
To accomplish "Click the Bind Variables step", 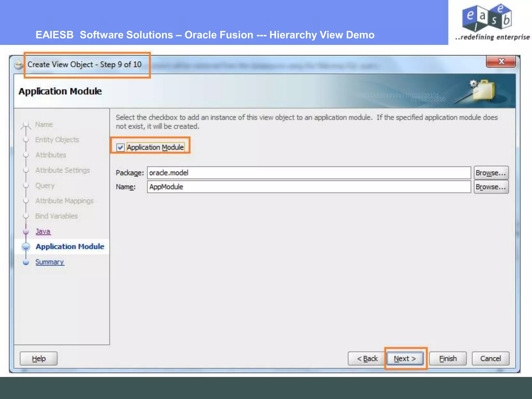I will point(56,216).
